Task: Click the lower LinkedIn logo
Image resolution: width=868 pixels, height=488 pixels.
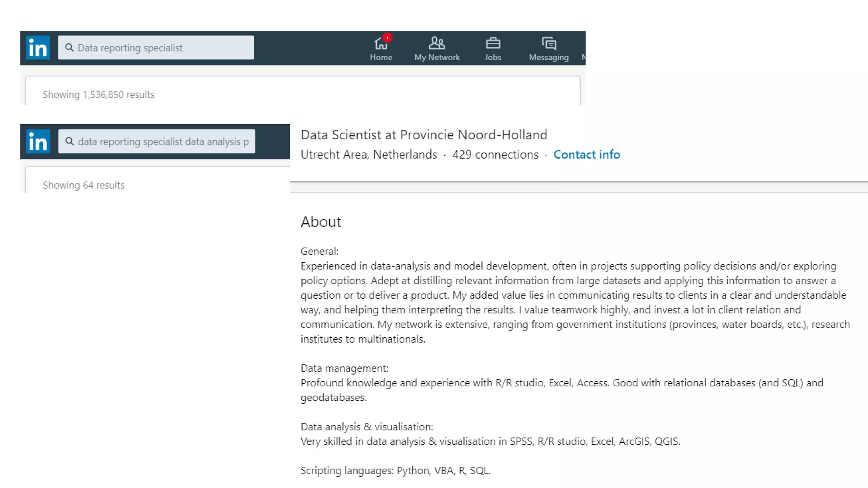Action: 38,141
